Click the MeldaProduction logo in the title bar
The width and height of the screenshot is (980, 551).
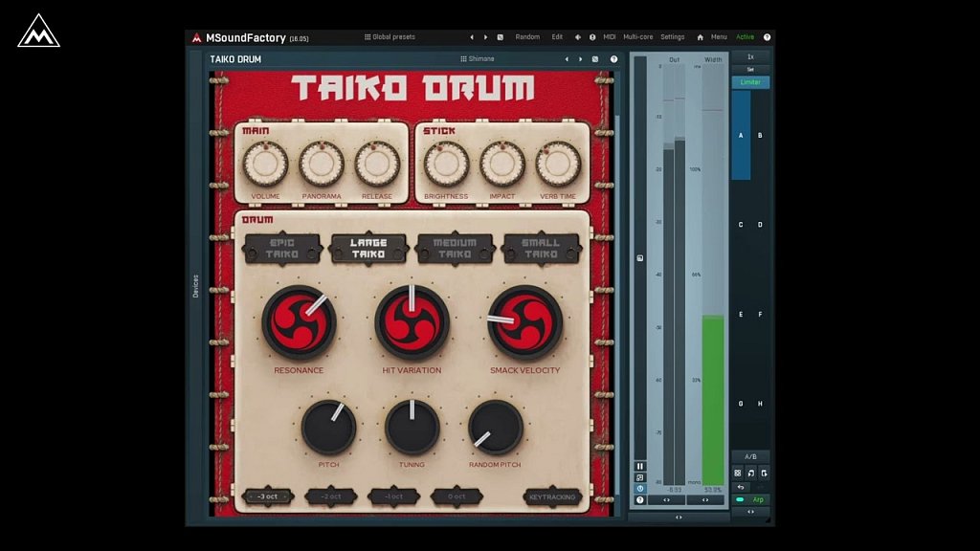[197, 37]
